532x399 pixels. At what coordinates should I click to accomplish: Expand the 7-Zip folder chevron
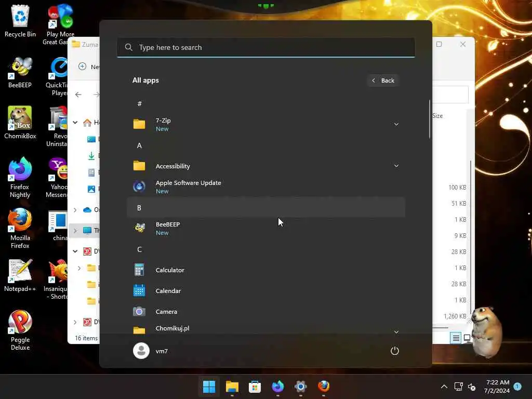396,125
